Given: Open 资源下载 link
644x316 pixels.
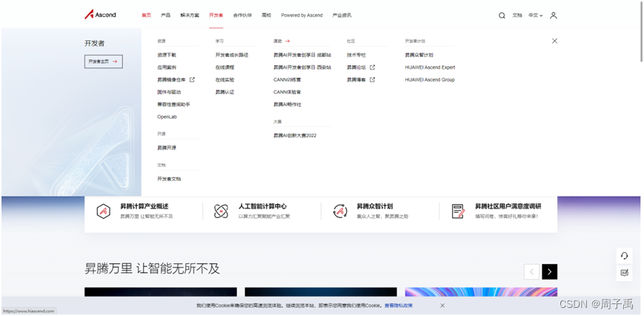Looking at the screenshot, I should pos(166,55).
